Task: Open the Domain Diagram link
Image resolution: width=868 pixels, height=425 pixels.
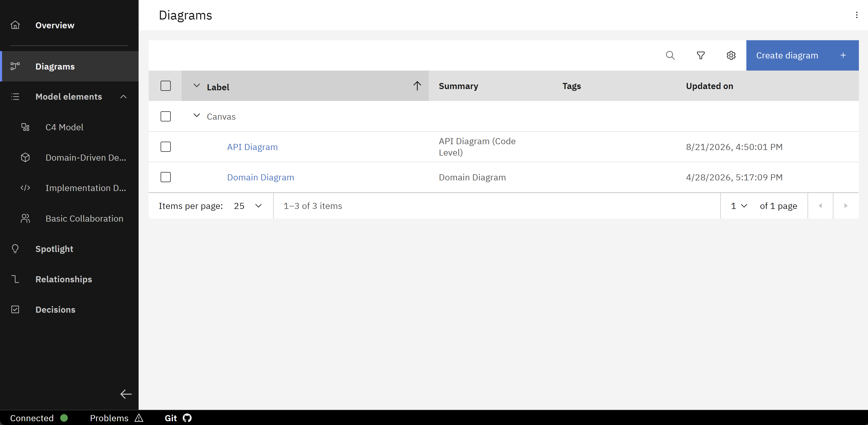Action: [261, 177]
